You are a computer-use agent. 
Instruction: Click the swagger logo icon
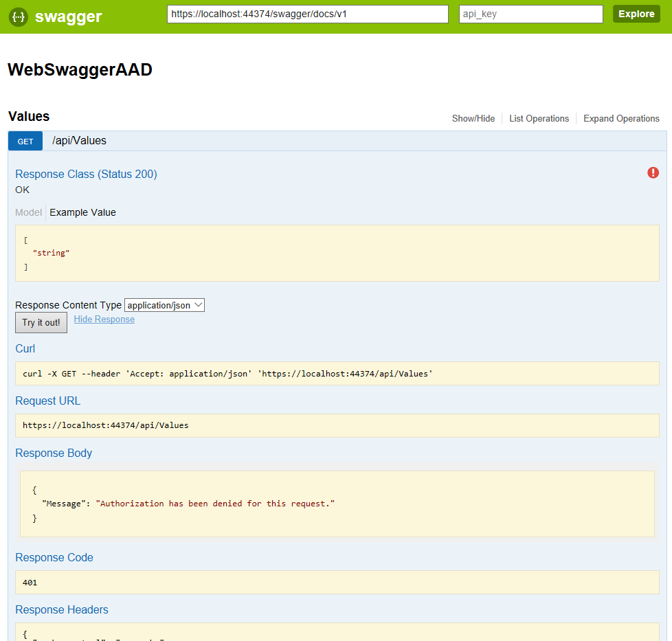tap(19, 16)
